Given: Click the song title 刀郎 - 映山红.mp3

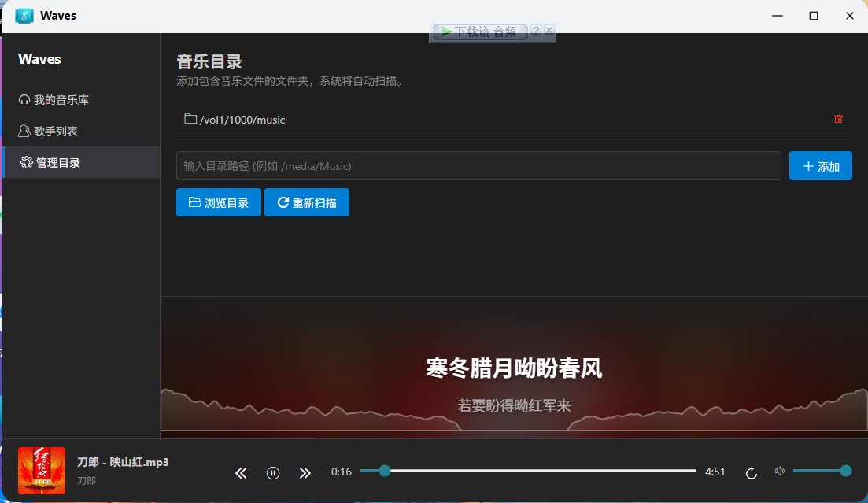Looking at the screenshot, I should pyautogui.click(x=123, y=462).
